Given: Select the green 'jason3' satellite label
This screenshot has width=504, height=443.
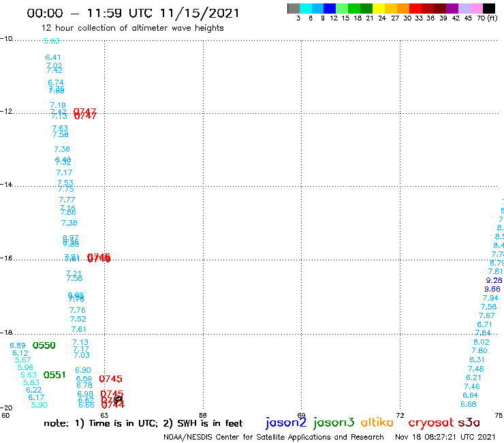Looking at the screenshot, I should [334, 423].
